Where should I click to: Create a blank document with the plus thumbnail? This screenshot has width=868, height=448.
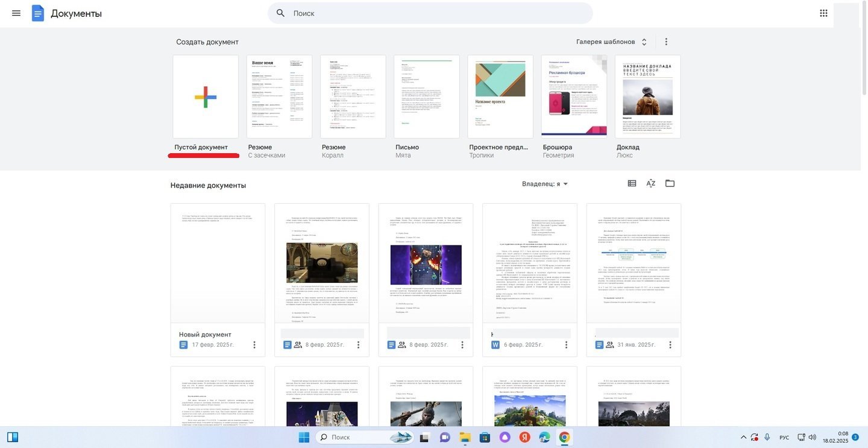pyautogui.click(x=206, y=96)
